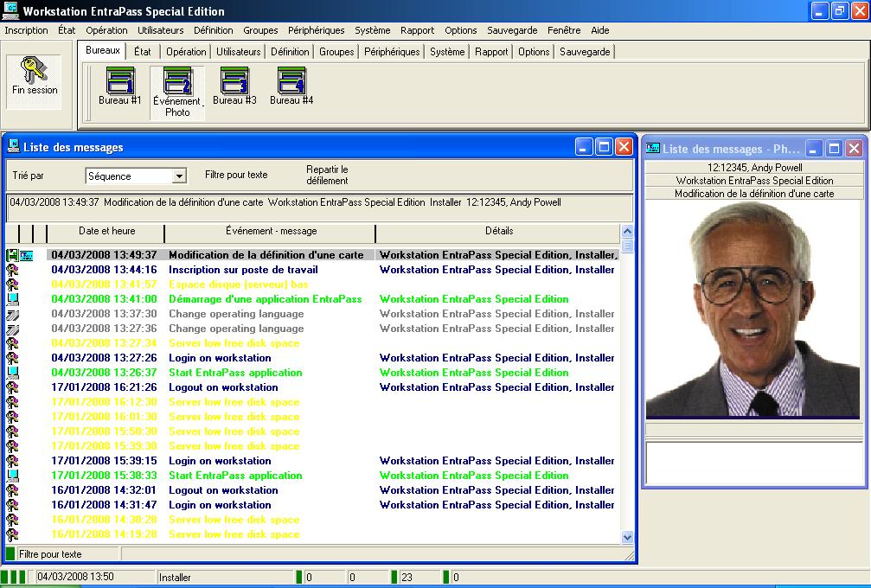Screen dimensions: 871x588
Task: Switch to the Utilisateurs toolbar tab
Action: point(239,52)
